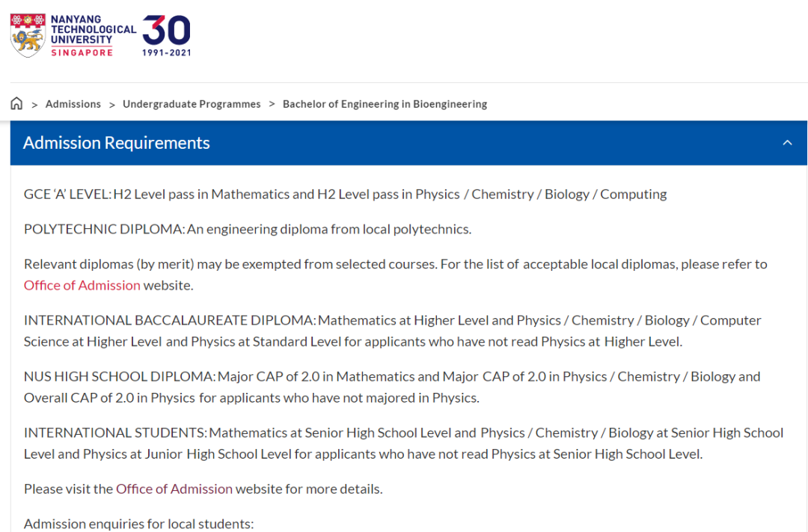The height and width of the screenshot is (532, 808).
Task: Click the Admission Requirements header title
Action: tap(117, 143)
